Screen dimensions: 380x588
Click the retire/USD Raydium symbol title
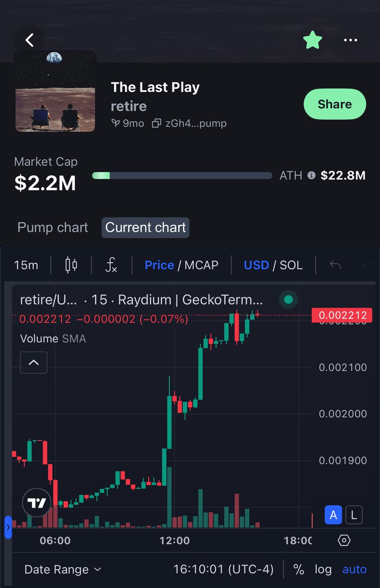(141, 300)
